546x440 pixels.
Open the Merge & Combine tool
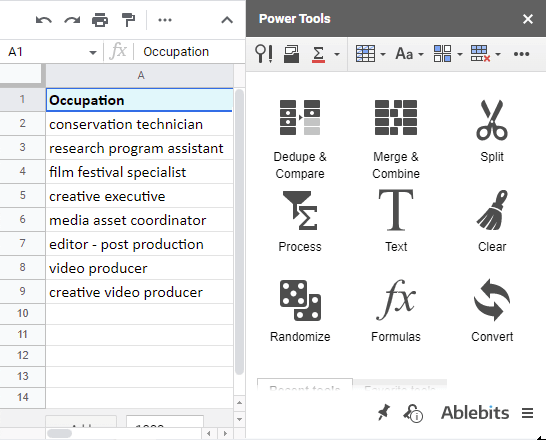(x=396, y=139)
